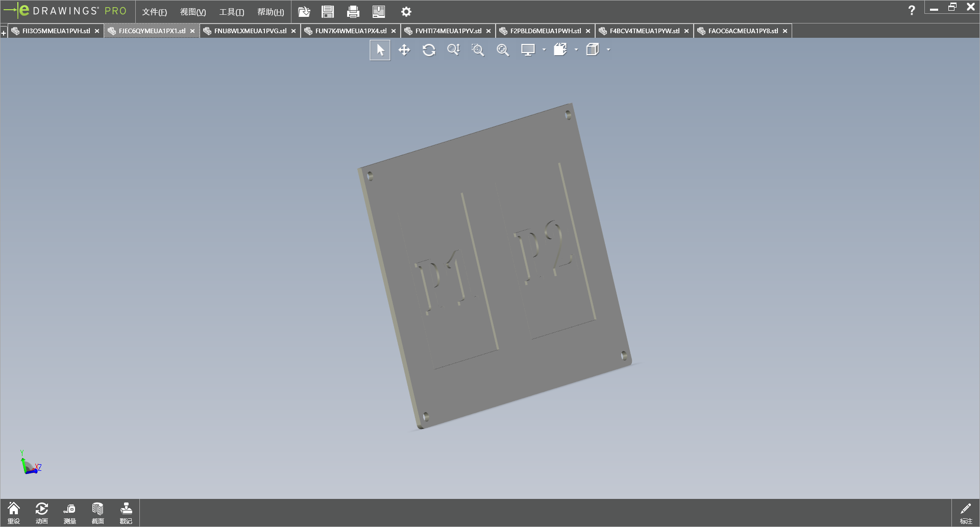This screenshot has width=980, height=527.
Task: Switch to the FNU8WLXMEUA1PVG.stl tab
Action: pyautogui.click(x=251, y=31)
